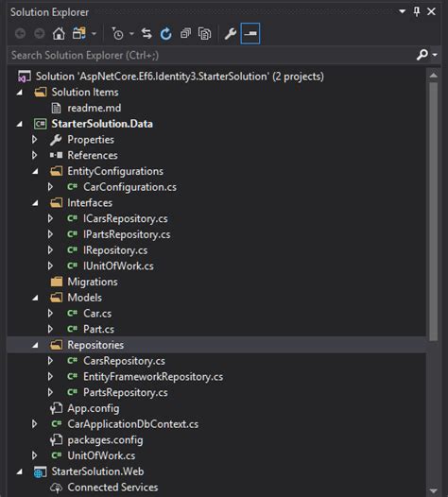448x497 pixels.
Task: Open the Window Position dropdown in title bar
Action: click(x=402, y=11)
